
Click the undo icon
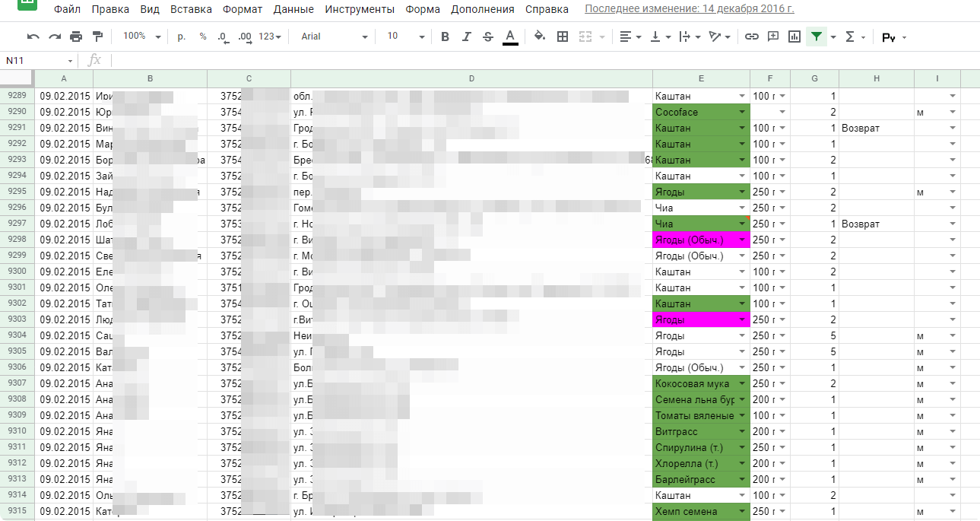pos(32,36)
